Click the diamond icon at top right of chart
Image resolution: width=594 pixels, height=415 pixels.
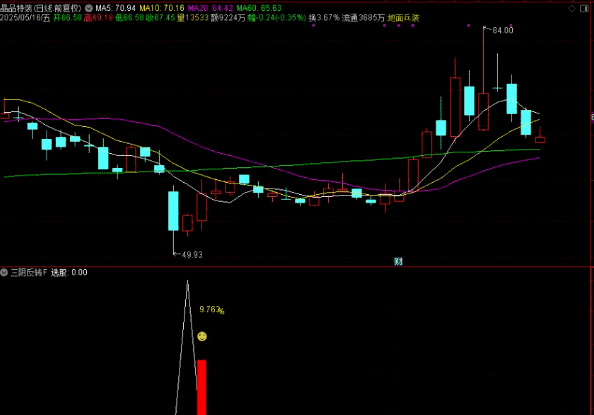point(572,8)
